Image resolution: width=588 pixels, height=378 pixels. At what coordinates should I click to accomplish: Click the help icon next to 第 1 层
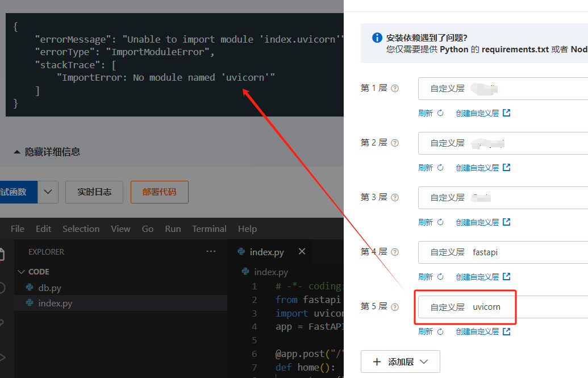coord(395,89)
